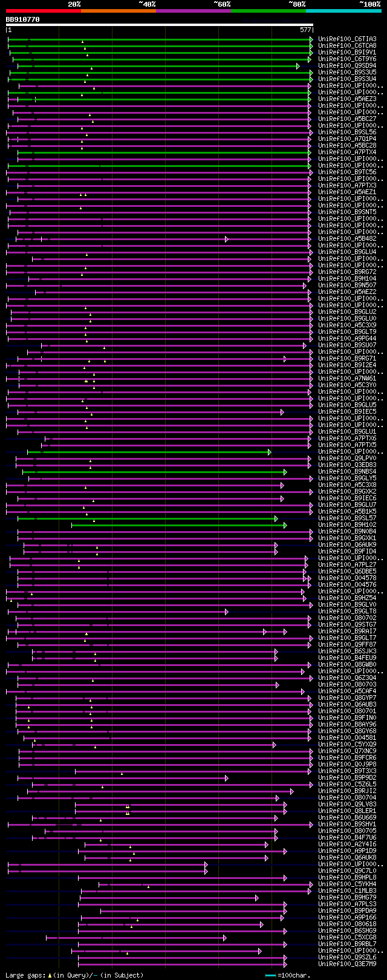Viewport: 387px width, 980px height.
Task: Select label UniRef100_B9HZ54
Action: click(x=347, y=598)
